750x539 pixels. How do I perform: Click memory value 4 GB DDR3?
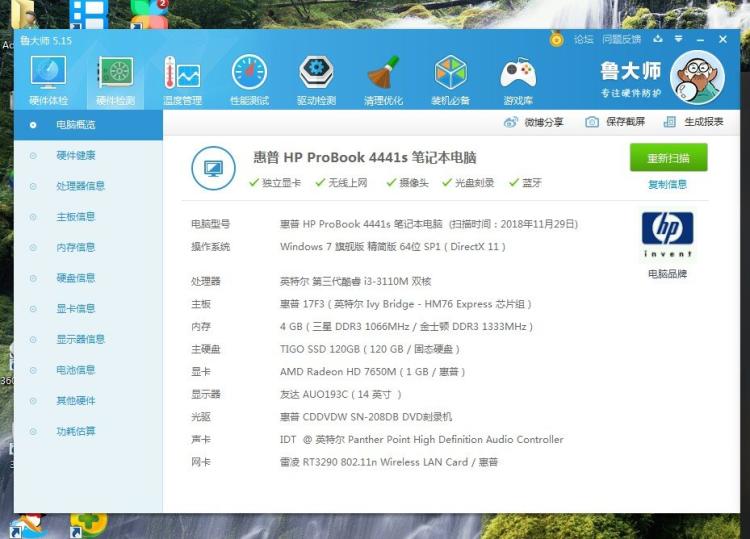click(406, 327)
